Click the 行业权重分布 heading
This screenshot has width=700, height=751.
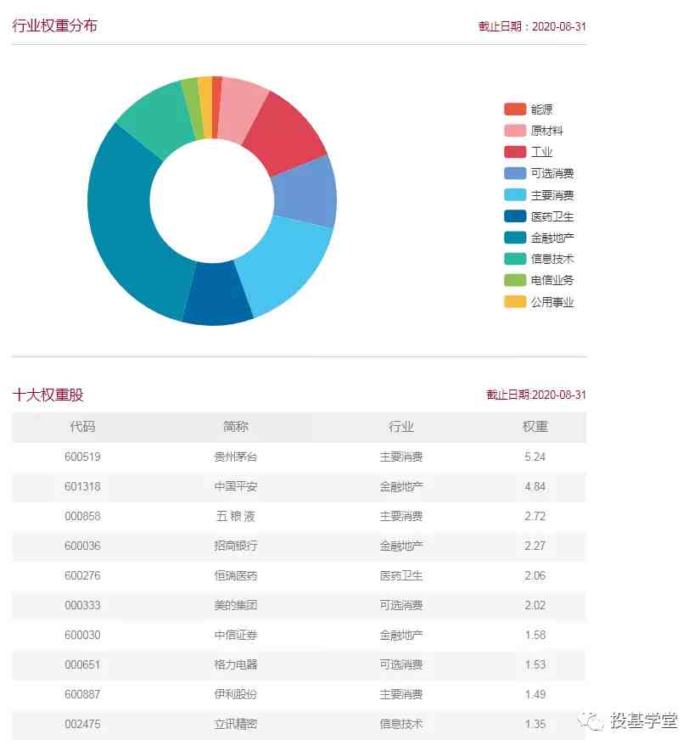(x=54, y=25)
